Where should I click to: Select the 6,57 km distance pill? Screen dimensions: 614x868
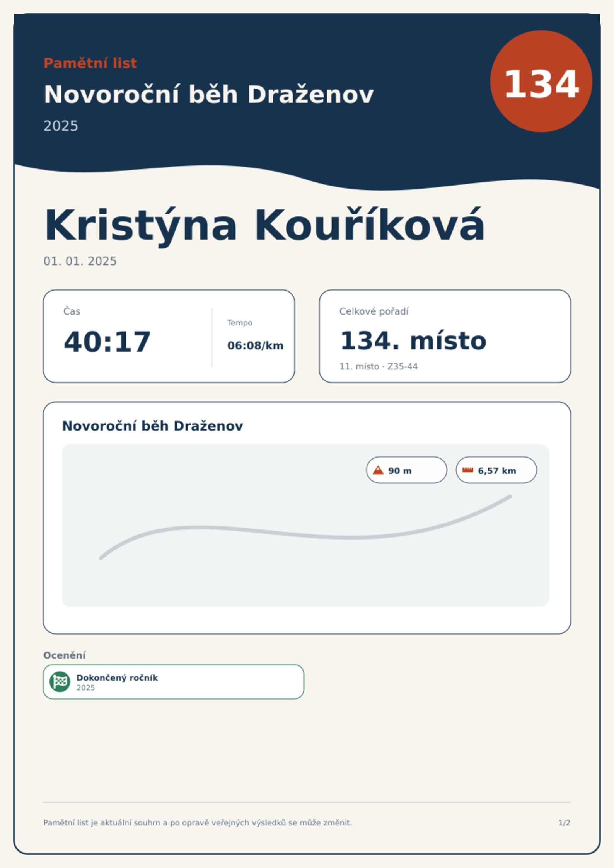coord(496,470)
